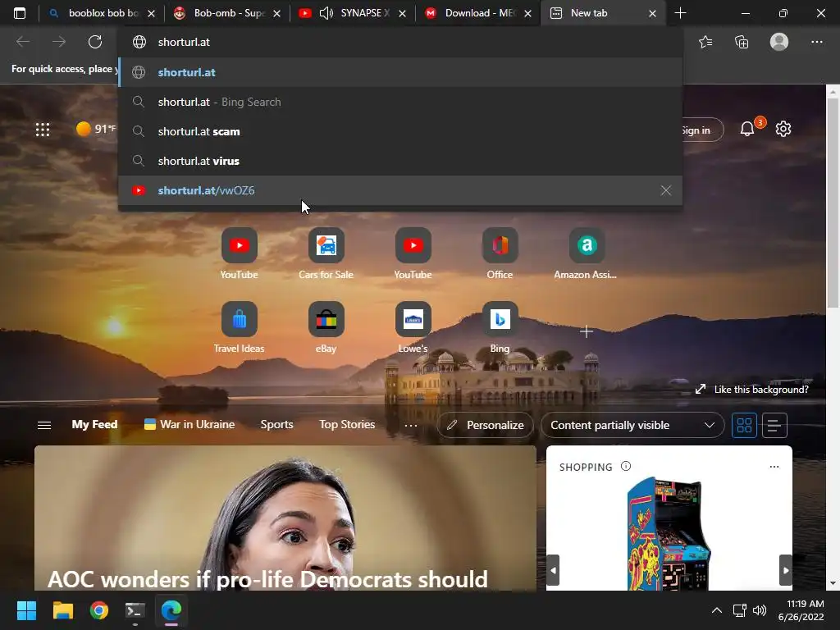Select the Sports feed tab

(276, 424)
